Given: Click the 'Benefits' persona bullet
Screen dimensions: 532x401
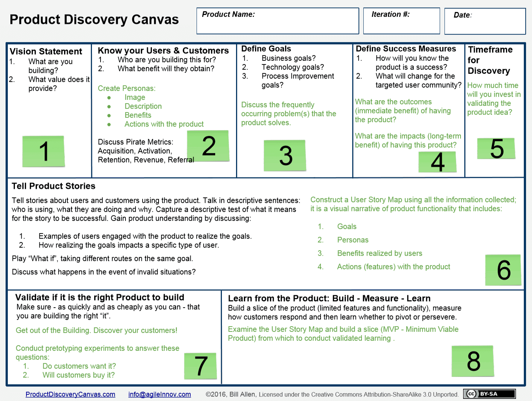Looking at the screenshot, I should click(138, 115).
